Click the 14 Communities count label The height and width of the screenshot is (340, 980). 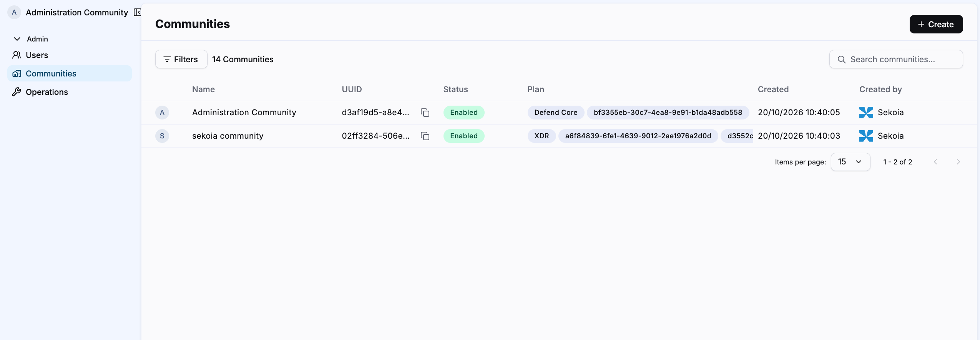pyautogui.click(x=243, y=60)
